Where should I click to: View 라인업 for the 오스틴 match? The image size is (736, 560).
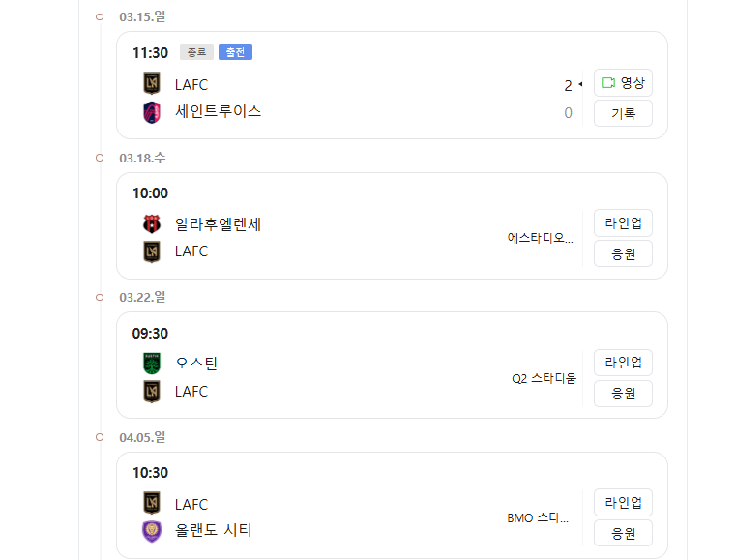tap(623, 363)
